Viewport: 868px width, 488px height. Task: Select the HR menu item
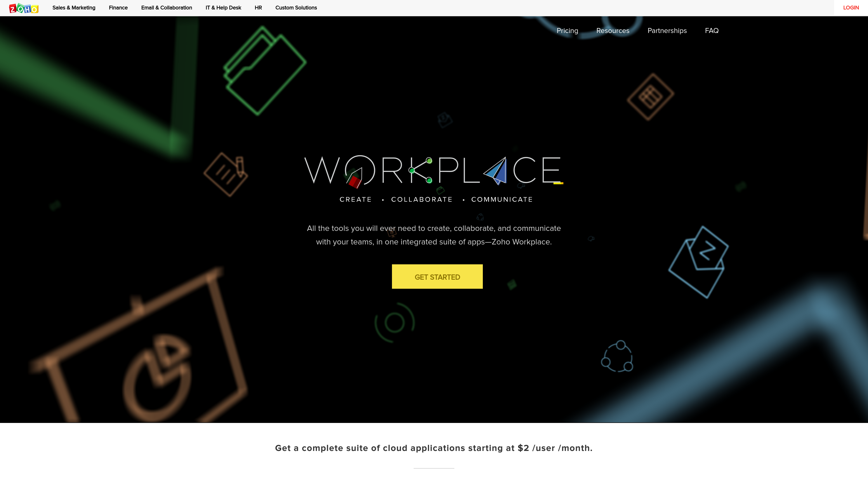258,8
